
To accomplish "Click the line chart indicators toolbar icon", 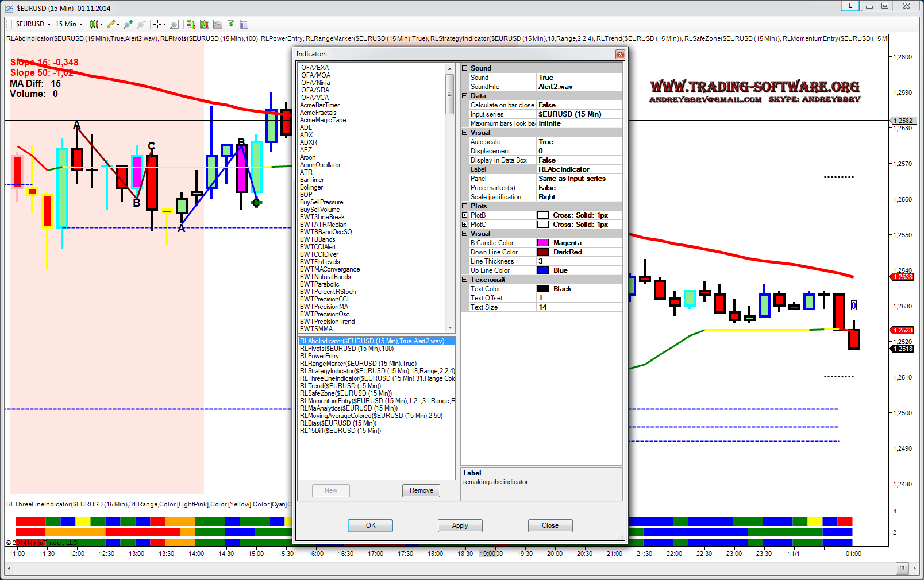I will [x=218, y=24].
